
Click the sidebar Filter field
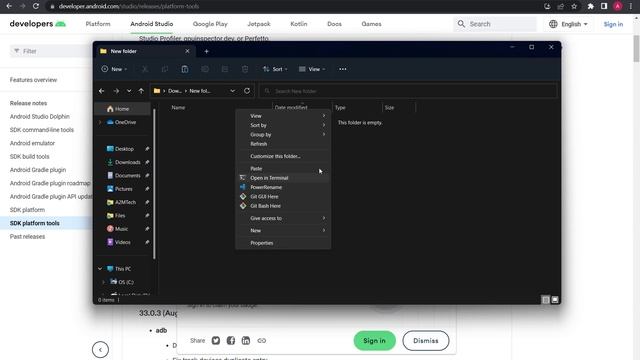click(51, 51)
